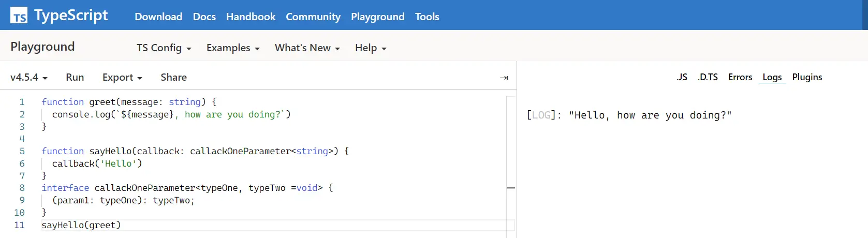This screenshot has width=868, height=238.
Task: Click the TypeScript TS logo icon
Action: (19, 16)
